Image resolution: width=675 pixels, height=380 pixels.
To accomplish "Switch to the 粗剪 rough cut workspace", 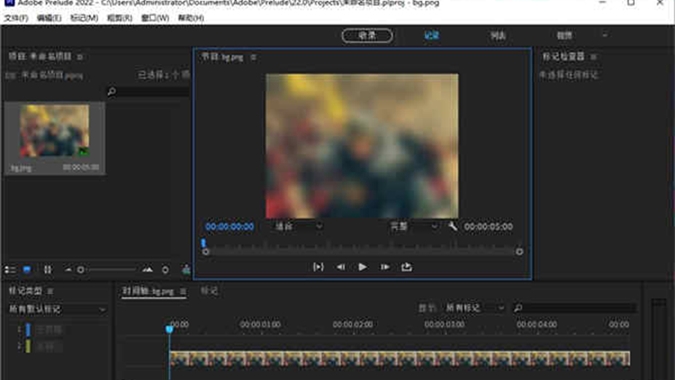I will point(564,36).
